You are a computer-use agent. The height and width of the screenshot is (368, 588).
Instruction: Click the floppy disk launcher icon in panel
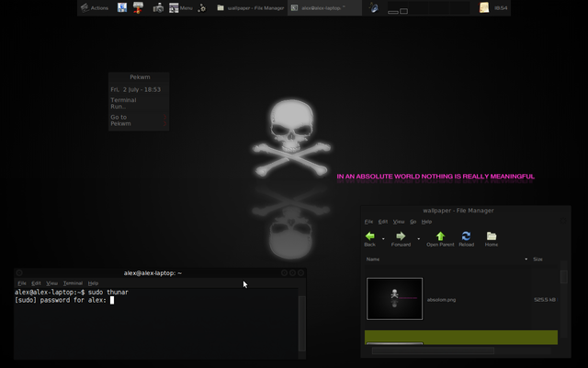click(x=122, y=7)
